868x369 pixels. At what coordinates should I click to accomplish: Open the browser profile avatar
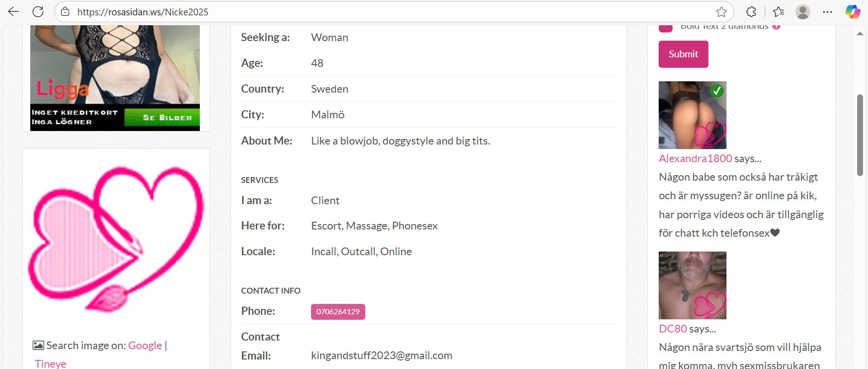[x=803, y=12]
